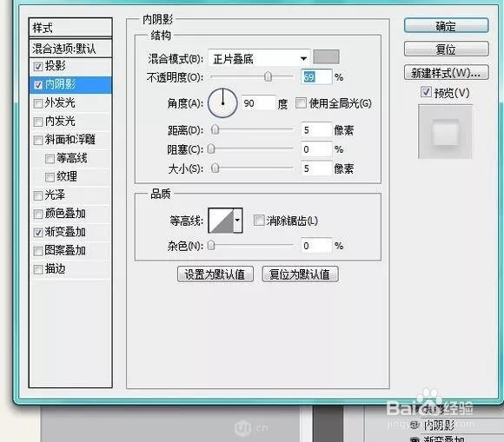
Task: Tick the 纹理 (Texture) checkbox
Action: point(50,177)
